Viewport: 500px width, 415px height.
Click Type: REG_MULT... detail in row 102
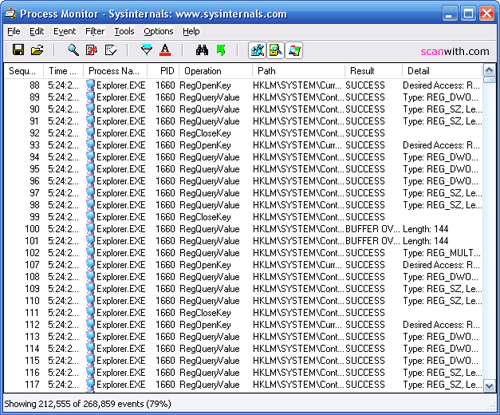442,253
